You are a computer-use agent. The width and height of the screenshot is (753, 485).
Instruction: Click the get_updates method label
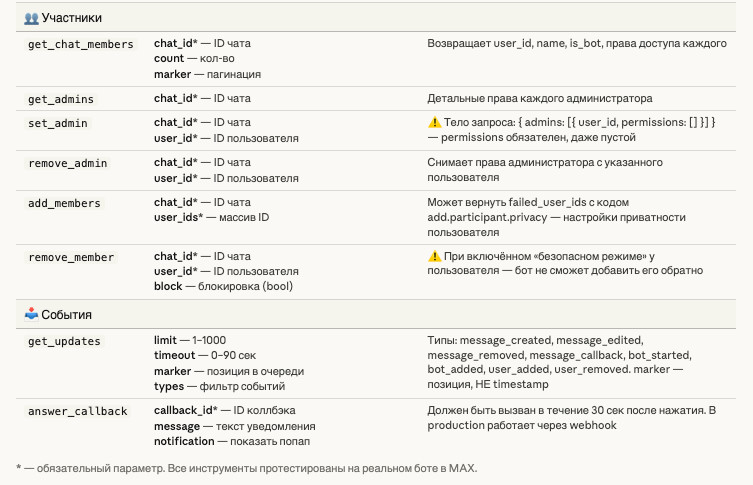(64, 342)
